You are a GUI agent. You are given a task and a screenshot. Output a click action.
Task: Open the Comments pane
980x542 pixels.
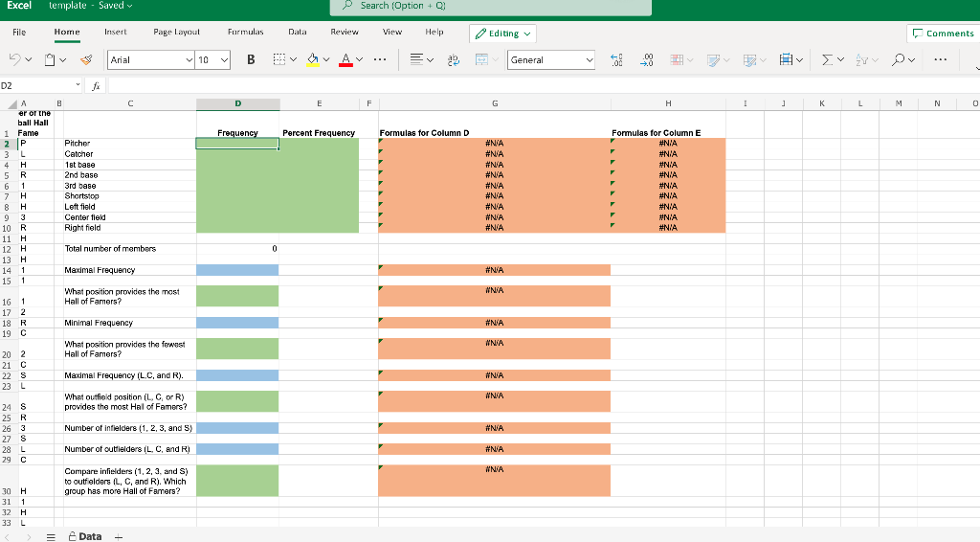[943, 34]
